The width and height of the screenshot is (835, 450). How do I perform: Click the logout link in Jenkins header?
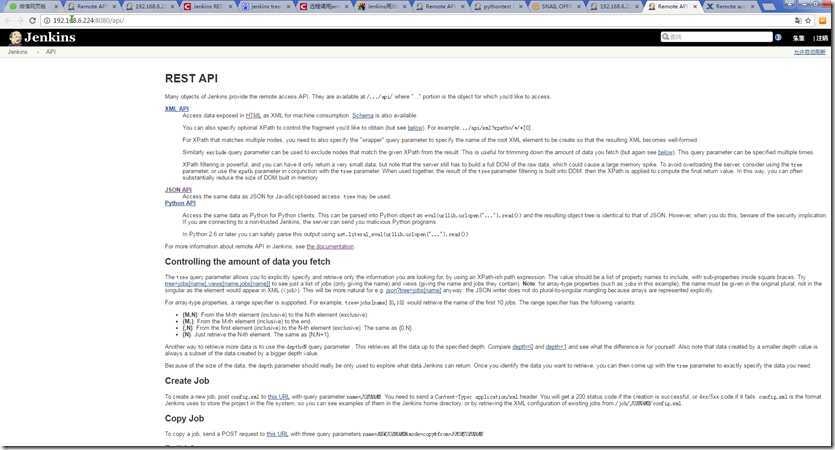[x=821, y=38]
